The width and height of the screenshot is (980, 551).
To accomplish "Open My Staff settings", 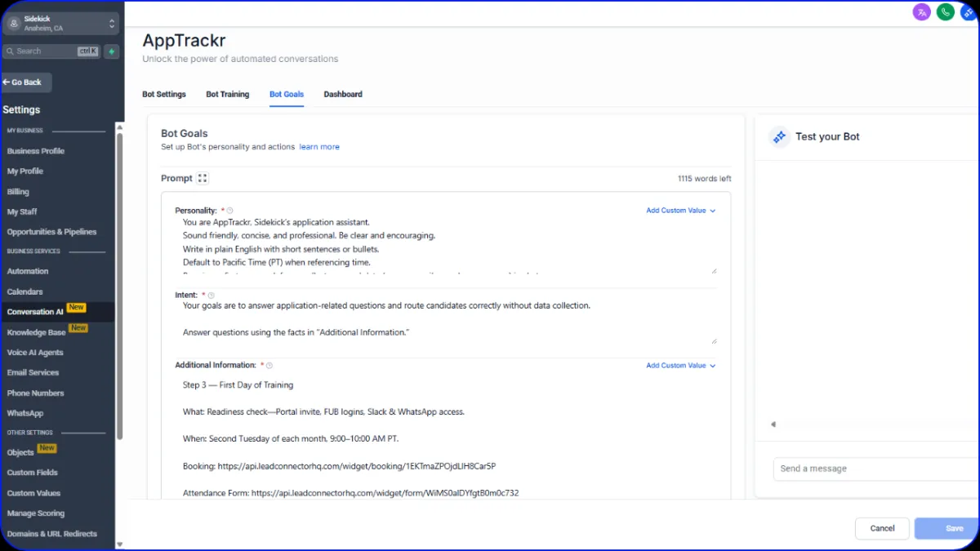I will coord(22,212).
